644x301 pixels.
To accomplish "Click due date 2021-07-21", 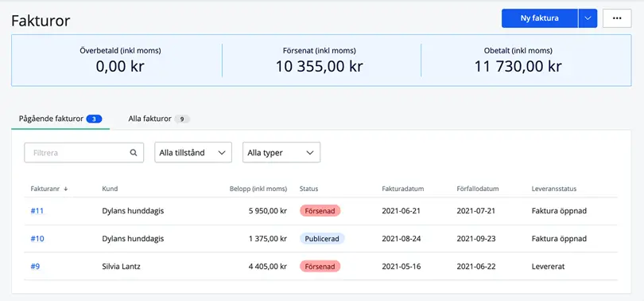I will [x=476, y=211].
